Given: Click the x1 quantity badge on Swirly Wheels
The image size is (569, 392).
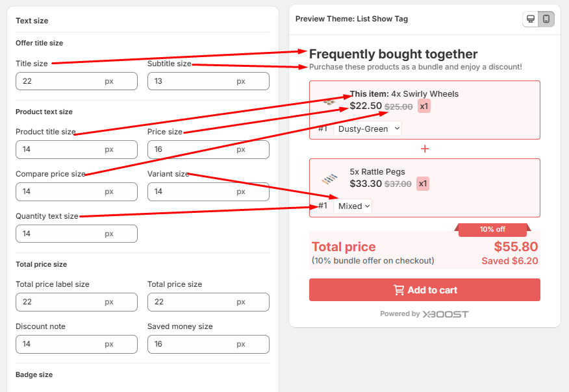Looking at the screenshot, I should [x=424, y=106].
